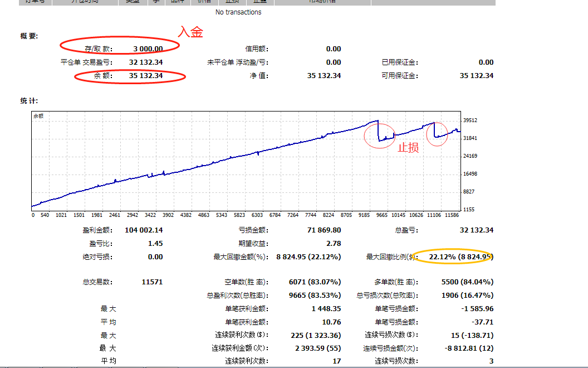Image resolution: width=588 pixels, height=368 pixels.
Task: Select short trades value 6071 (83.07%)
Action: pos(315,282)
